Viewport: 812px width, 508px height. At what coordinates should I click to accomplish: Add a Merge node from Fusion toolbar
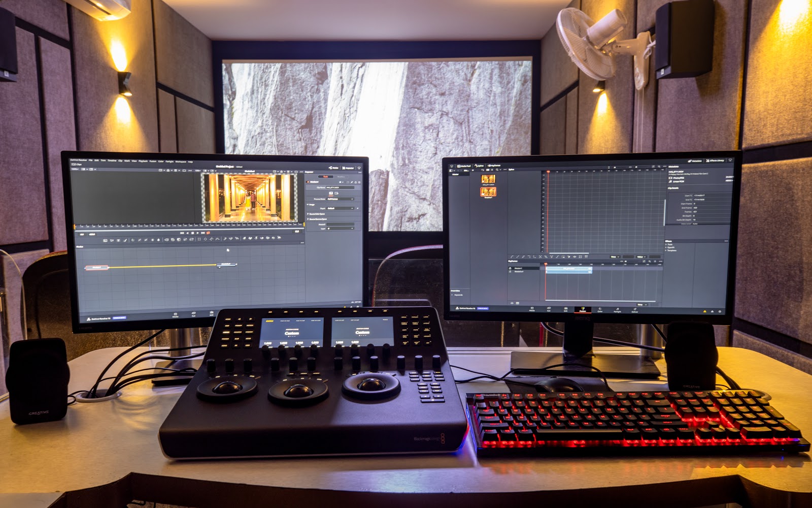(166, 239)
